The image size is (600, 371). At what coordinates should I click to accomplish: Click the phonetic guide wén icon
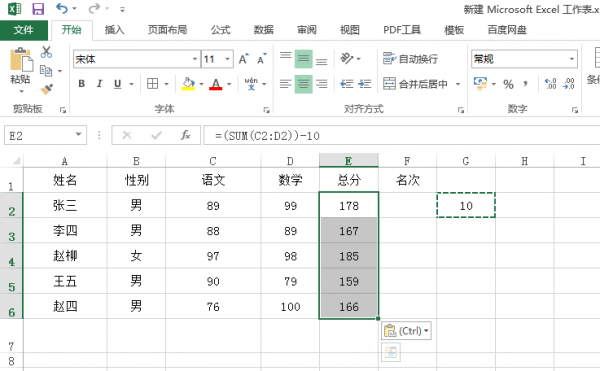point(251,83)
